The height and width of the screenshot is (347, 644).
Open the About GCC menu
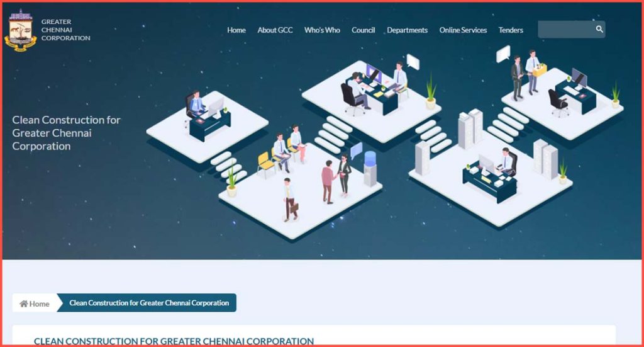coord(275,30)
